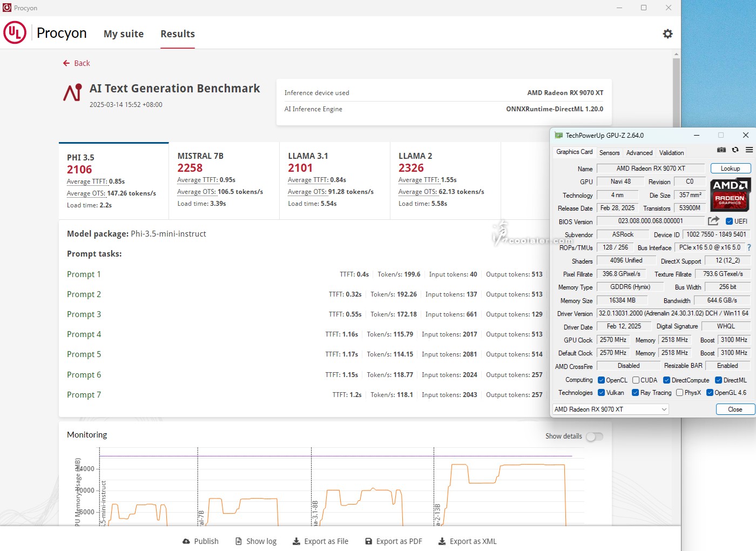
Task: Select the MISTRAL 7B results tab
Action: tap(224, 181)
